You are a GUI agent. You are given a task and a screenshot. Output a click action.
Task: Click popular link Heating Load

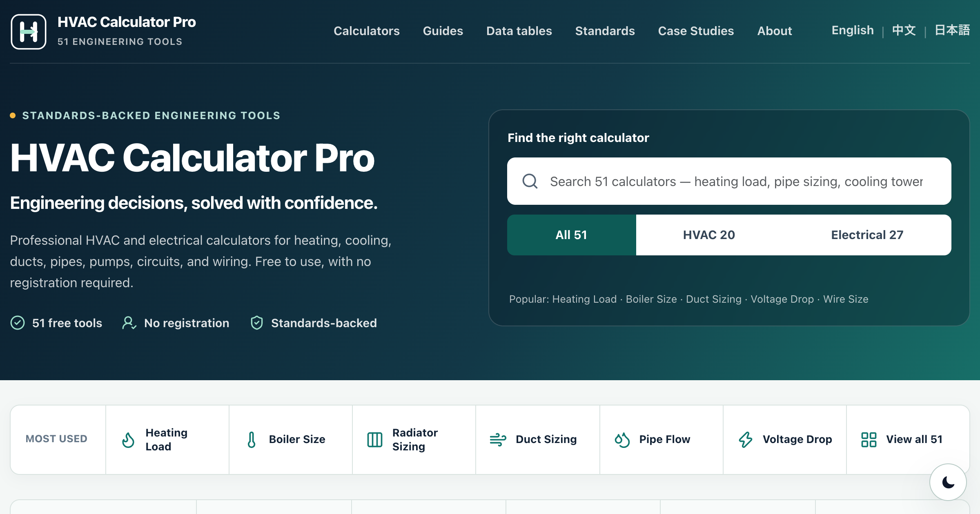pyautogui.click(x=584, y=299)
